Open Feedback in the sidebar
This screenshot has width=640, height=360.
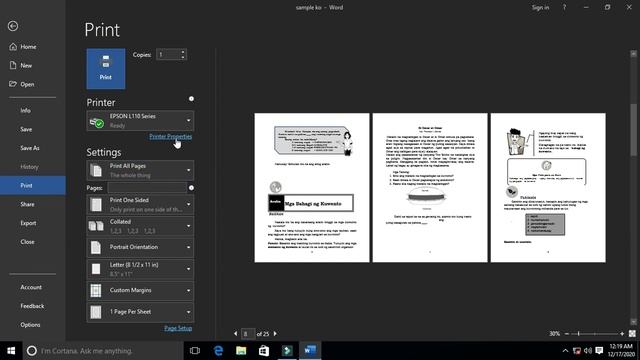tap(33, 306)
